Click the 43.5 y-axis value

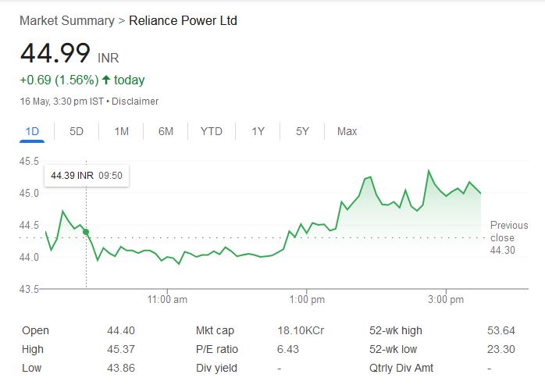coord(29,289)
